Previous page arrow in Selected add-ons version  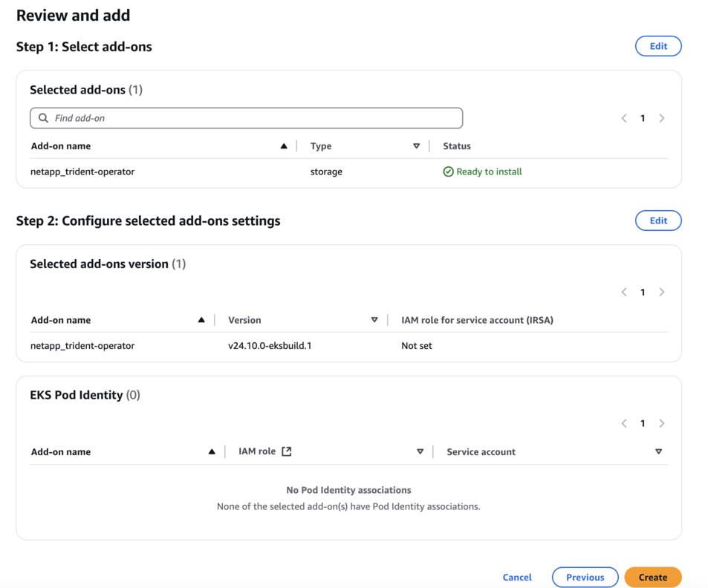click(x=624, y=292)
